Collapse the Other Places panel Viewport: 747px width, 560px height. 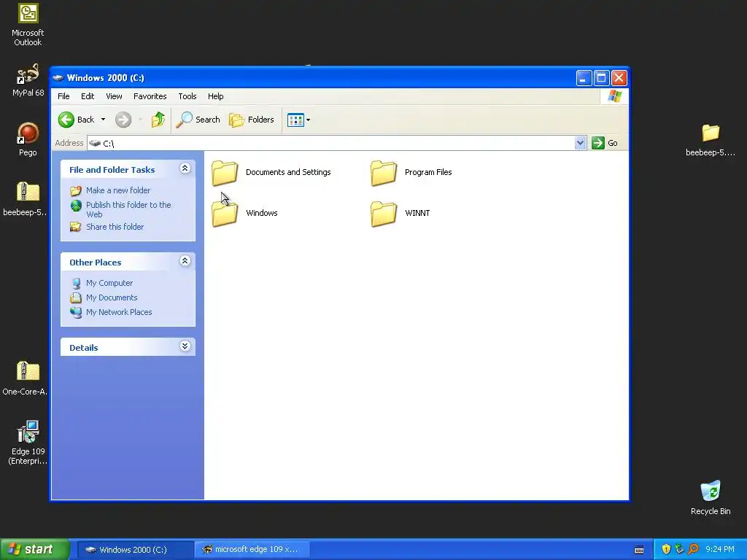[x=185, y=260]
